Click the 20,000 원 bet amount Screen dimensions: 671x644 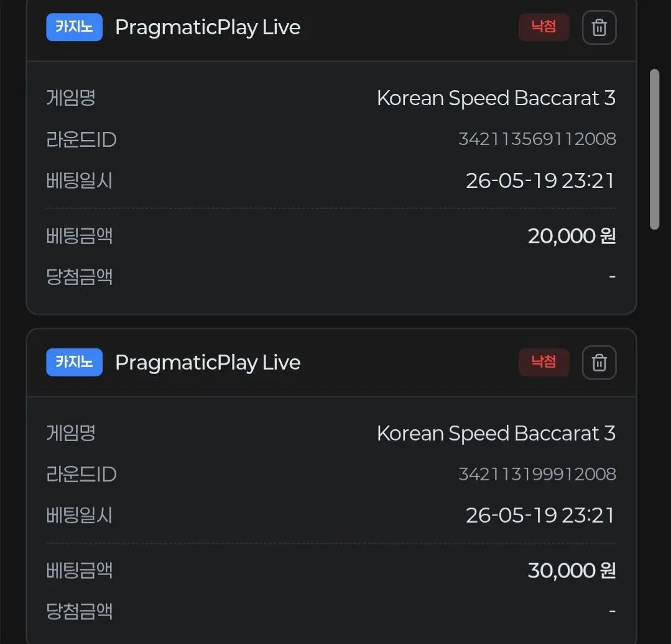[x=572, y=236]
